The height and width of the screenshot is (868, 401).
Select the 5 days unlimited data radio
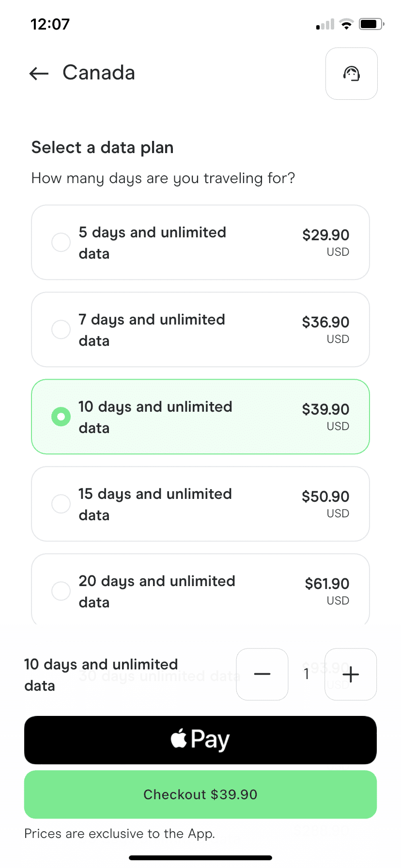pos(61,242)
